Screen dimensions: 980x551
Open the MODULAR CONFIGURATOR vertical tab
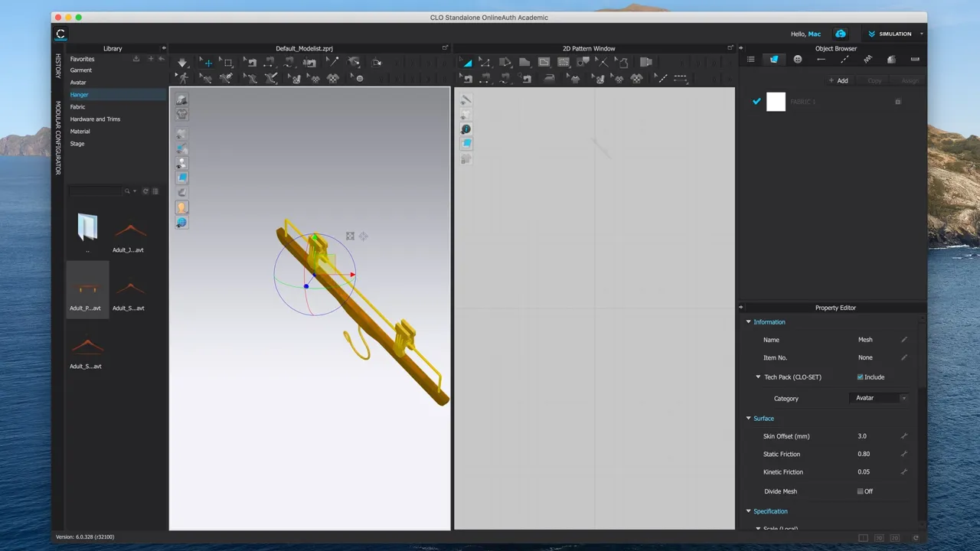click(57, 138)
